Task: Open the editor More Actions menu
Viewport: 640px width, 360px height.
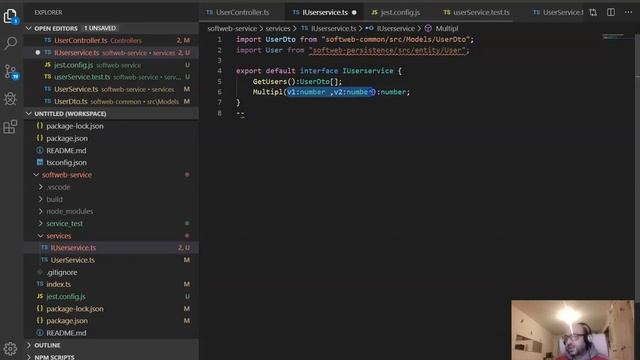Action: coord(628,12)
